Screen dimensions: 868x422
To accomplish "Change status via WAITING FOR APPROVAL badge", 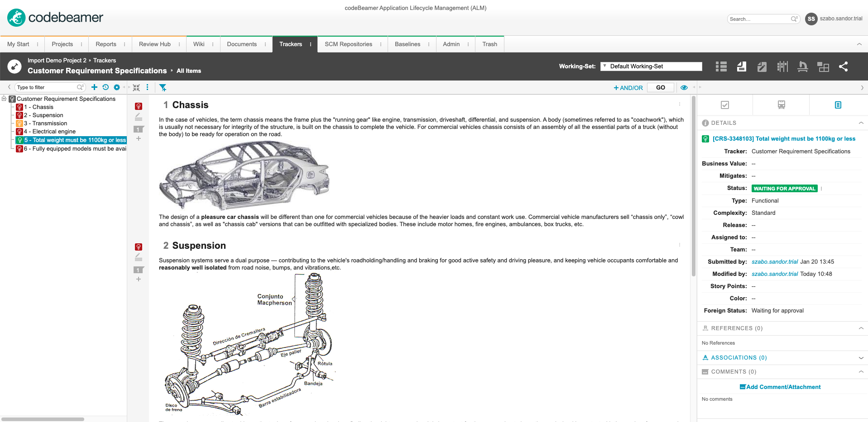I will (x=784, y=188).
